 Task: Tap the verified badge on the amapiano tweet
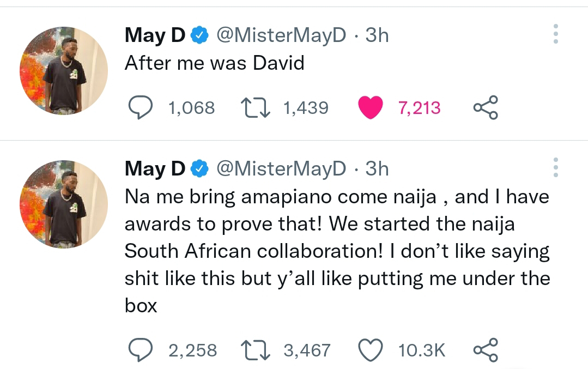pyautogui.click(x=200, y=170)
